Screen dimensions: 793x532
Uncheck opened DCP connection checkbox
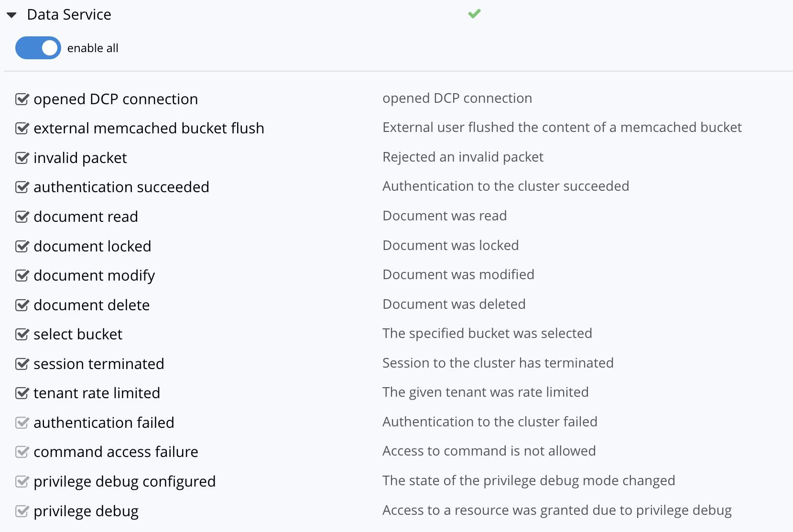click(22, 99)
